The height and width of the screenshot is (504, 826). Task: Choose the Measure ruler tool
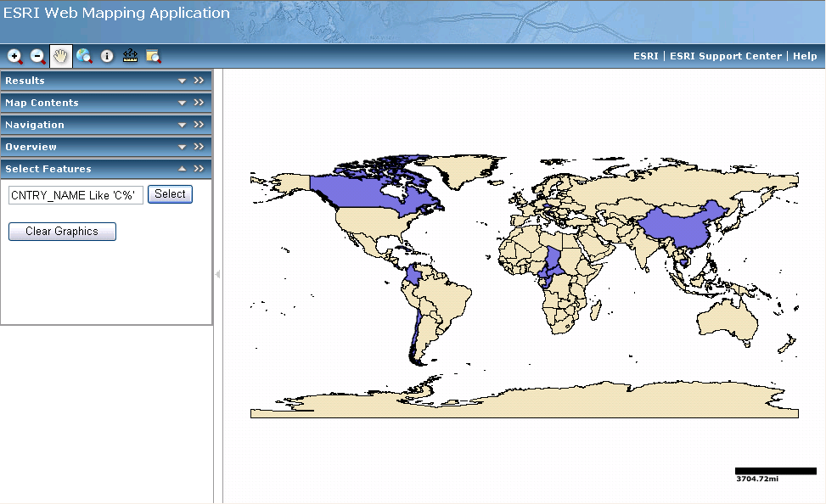130,56
